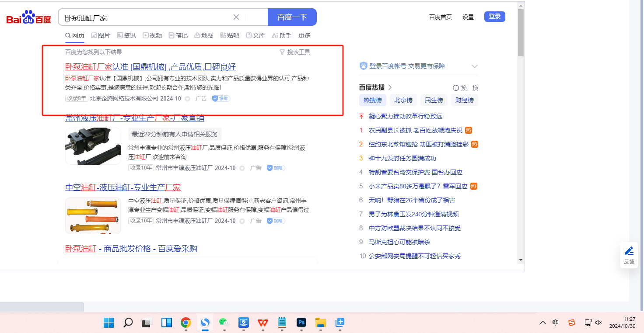This screenshot has width=644, height=333.
Task: Launch WeChat from the taskbar
Action: click(x=224, y=323)
